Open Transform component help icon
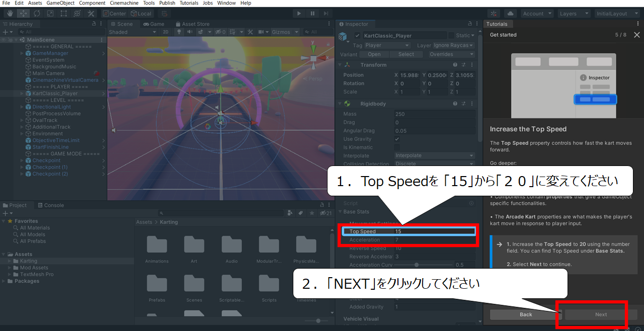The width and height of the screenshot is (644, 331). point(455,65)
